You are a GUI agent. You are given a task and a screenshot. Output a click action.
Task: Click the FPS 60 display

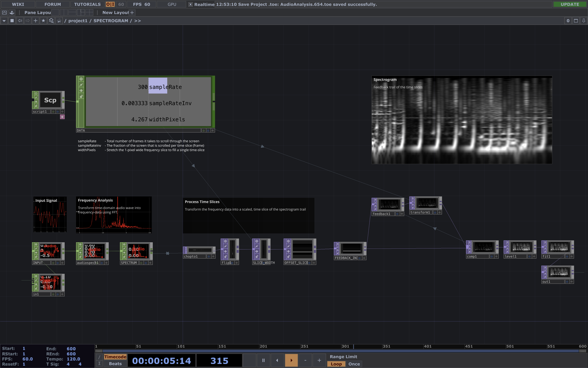[141, 4]
